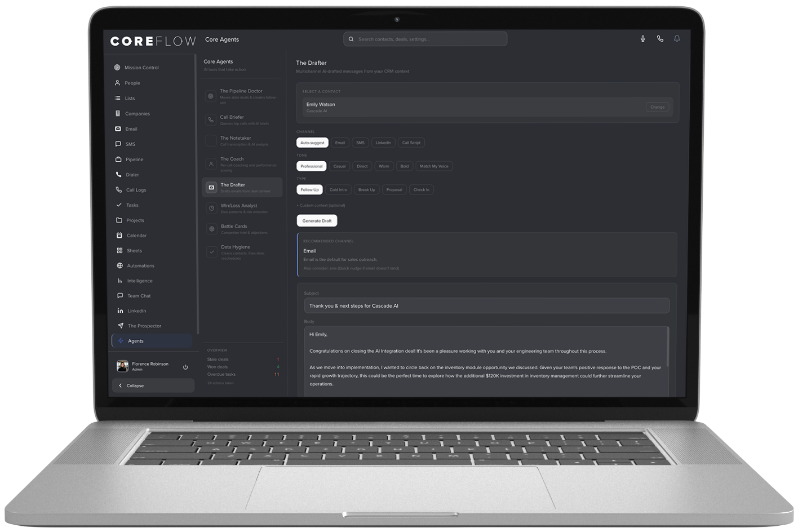The height and width of the screenshot is (532, 798).
Task: Select the Auto-suggest channel option
Action: coord(312,143)
